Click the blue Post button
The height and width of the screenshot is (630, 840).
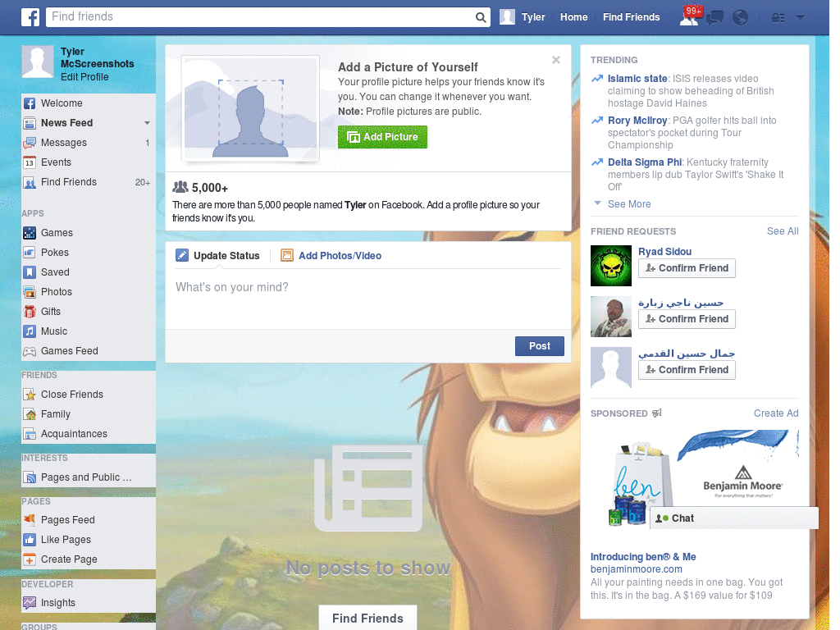tap(540, 346)
